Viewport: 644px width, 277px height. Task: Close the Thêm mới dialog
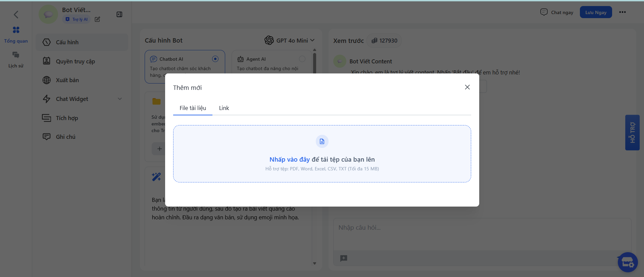[467, 87]
